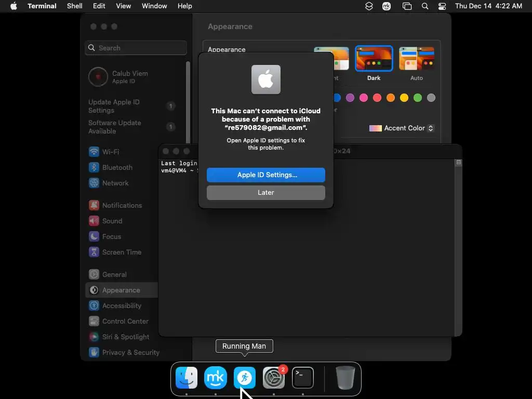Open the Shell menu
This screenshot has height=399, width=532.
pos(75,6)
